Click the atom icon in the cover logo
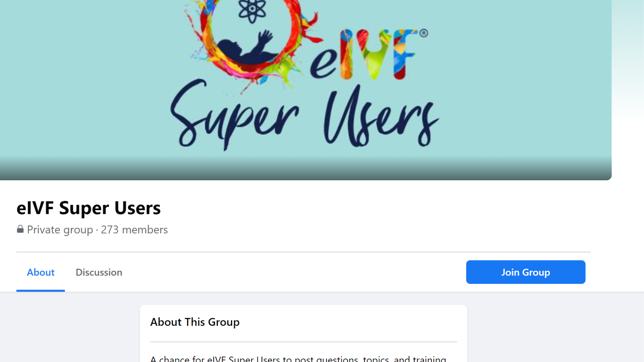 pyautogui.click(x=252, y=11)
